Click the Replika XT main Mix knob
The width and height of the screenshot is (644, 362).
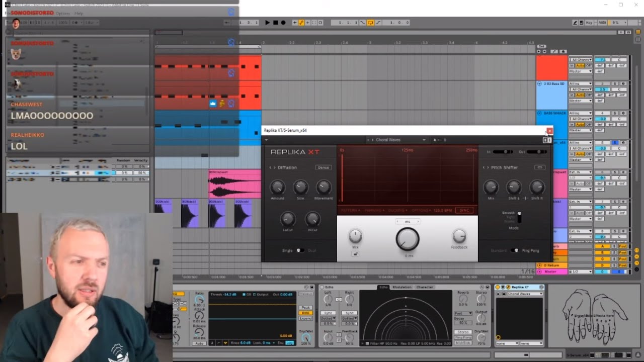coord(355,236)
